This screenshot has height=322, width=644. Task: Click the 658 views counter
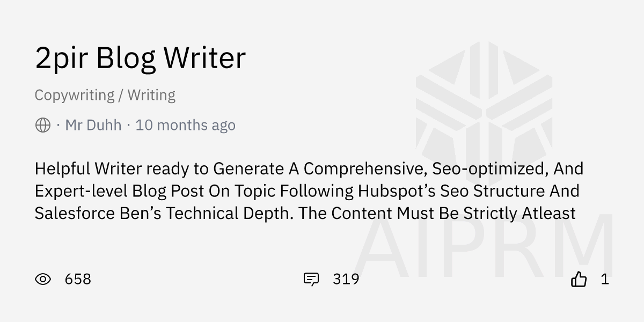(77, 279)
